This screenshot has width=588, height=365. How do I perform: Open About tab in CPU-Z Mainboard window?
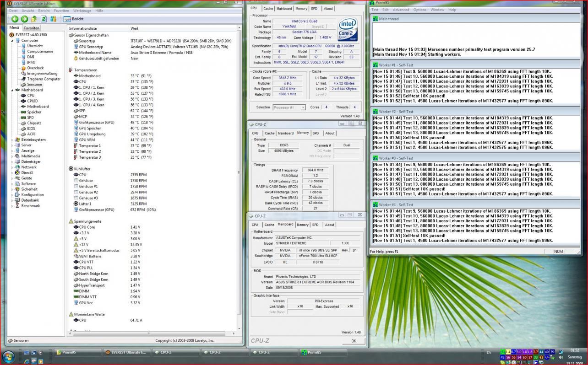coord(330,225)
